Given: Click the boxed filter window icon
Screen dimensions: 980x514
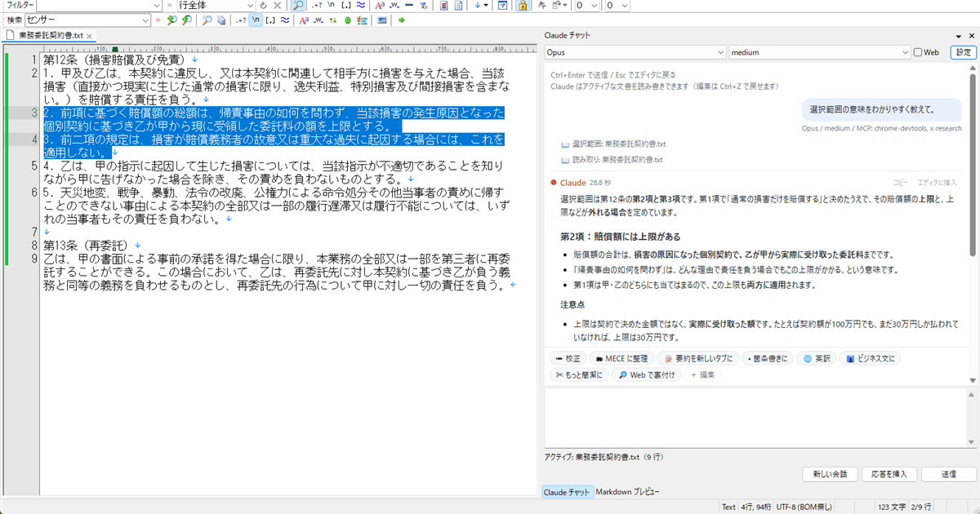Looking at the screenshot, I should (x=502, y=6).
